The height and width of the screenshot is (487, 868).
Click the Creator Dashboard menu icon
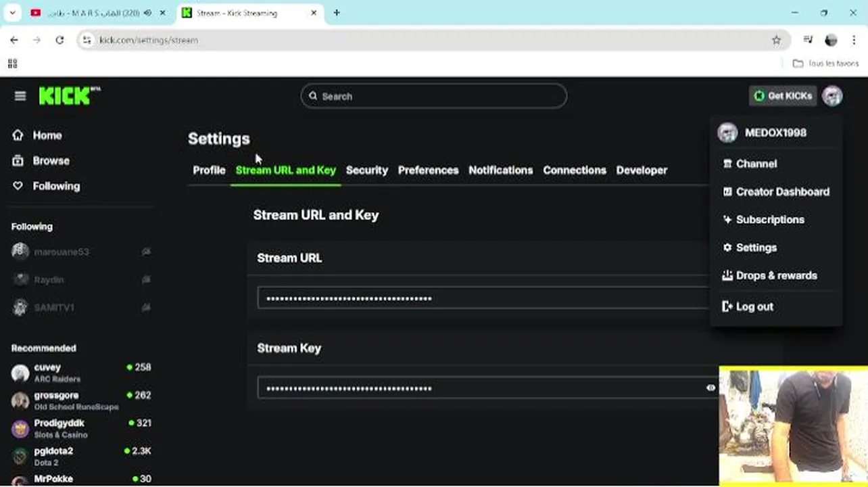point(727,191)
